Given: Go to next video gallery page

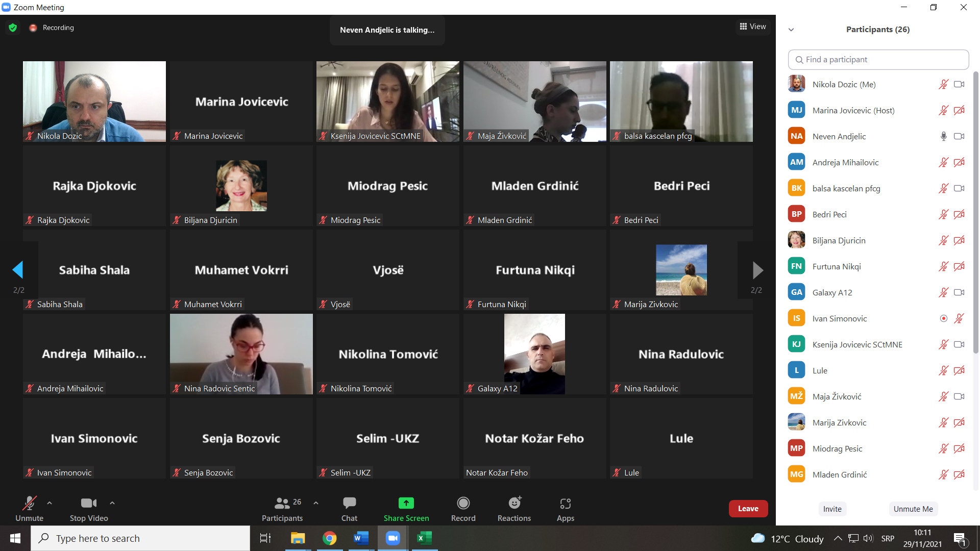Looking at the screenshot, I should (x=757, y=269).
